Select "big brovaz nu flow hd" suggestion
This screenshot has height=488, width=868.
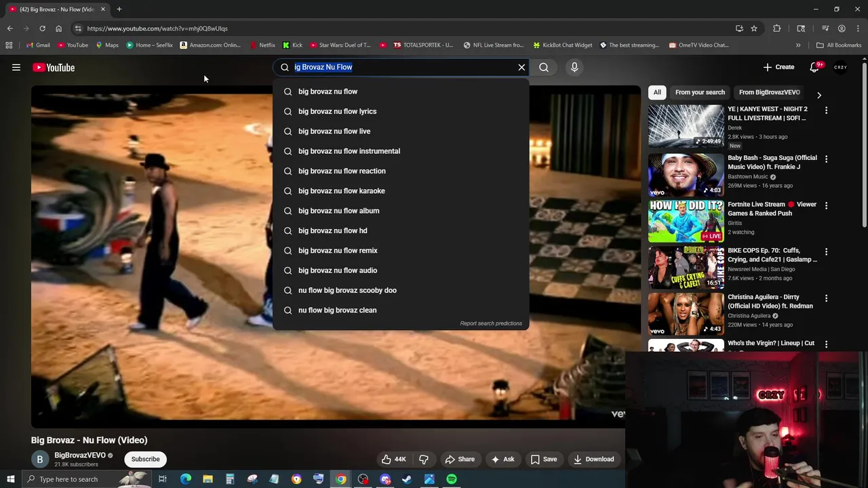coord(401,230)
